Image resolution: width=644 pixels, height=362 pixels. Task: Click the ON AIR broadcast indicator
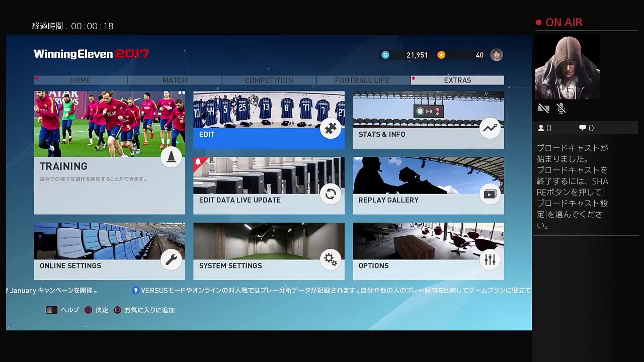pos(559,23)
